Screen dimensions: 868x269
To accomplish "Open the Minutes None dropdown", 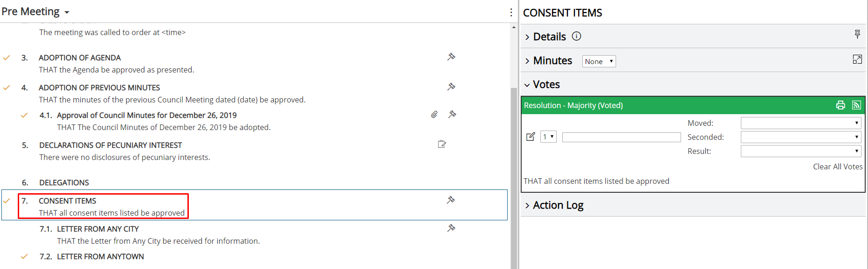I will point(599,61).
